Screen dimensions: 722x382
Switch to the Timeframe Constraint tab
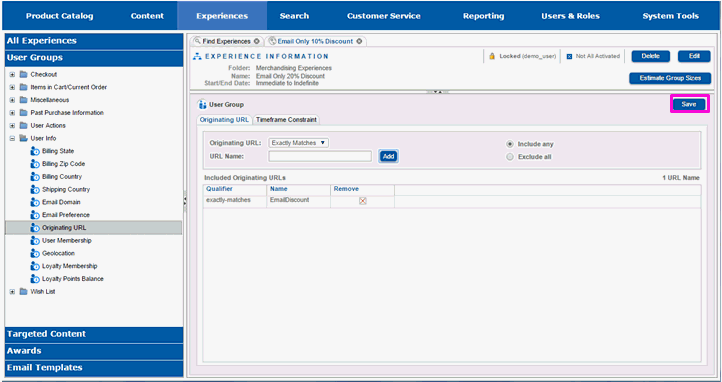(286, 120)
